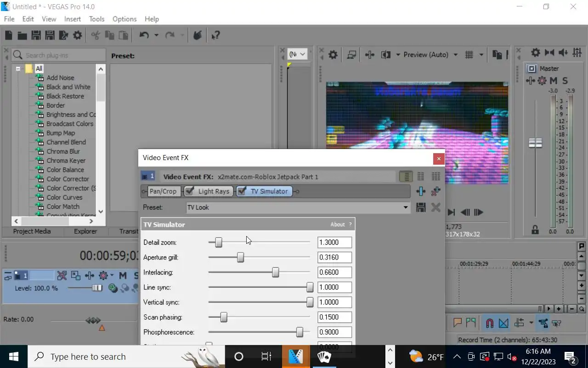Click the Go to End button in the preview transport
This screenshot has width=588, height=368.
click(x=451, y=212)
